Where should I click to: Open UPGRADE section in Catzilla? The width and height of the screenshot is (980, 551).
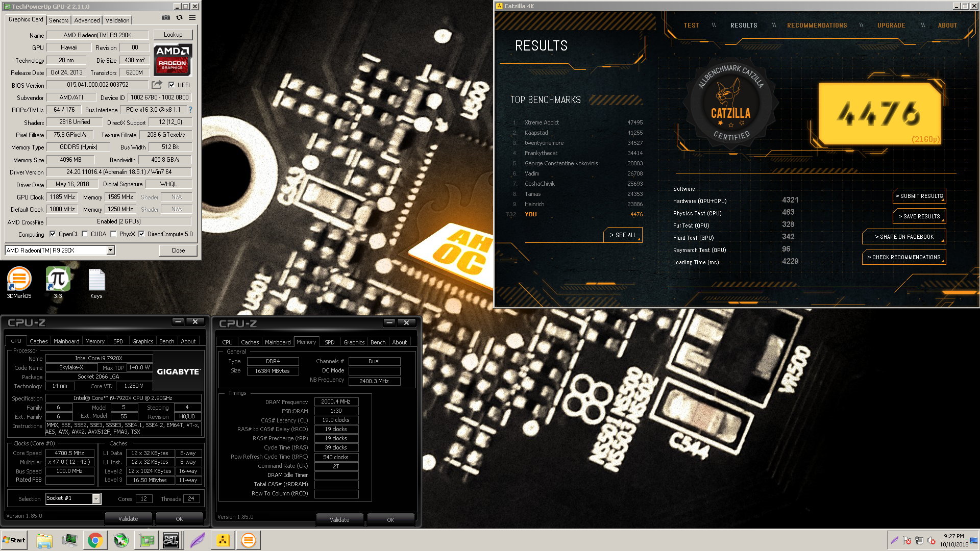[x=891, y=26]
